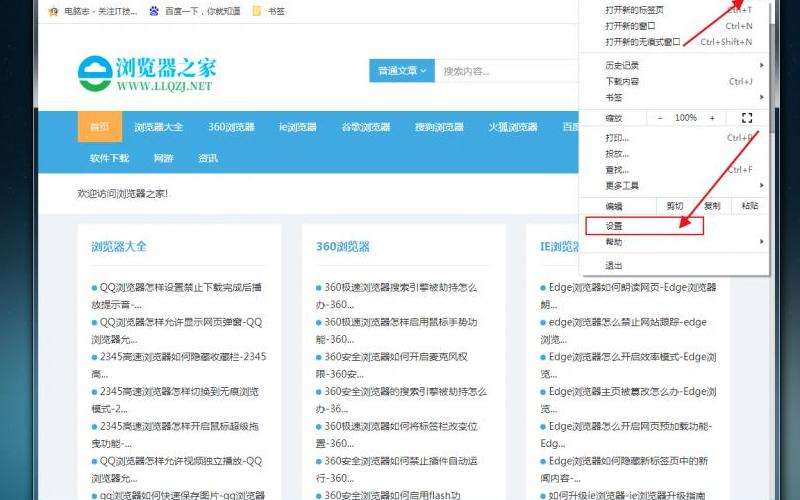800x500 pixels.
Task: Focus the 搜索内容 search field
Action: tap(508, 71)
